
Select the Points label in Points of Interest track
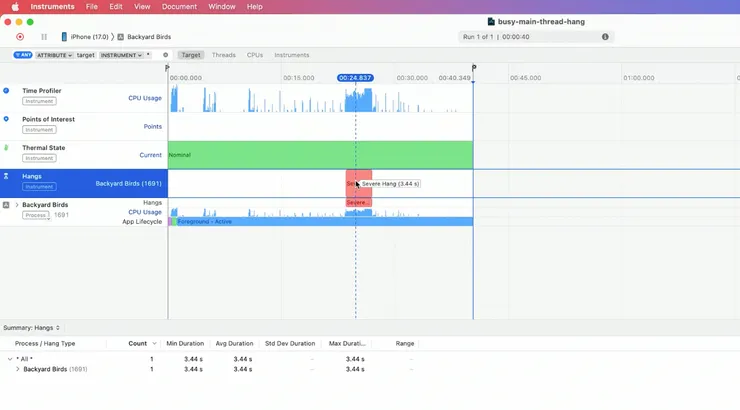152,126
